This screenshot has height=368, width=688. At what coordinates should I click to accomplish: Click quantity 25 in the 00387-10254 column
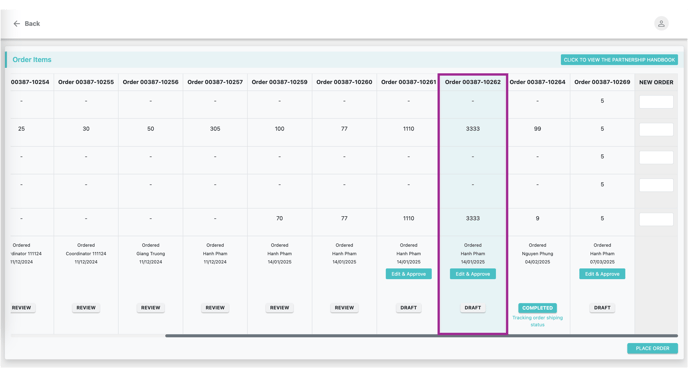pyautogui.click(x=22, y=129)
